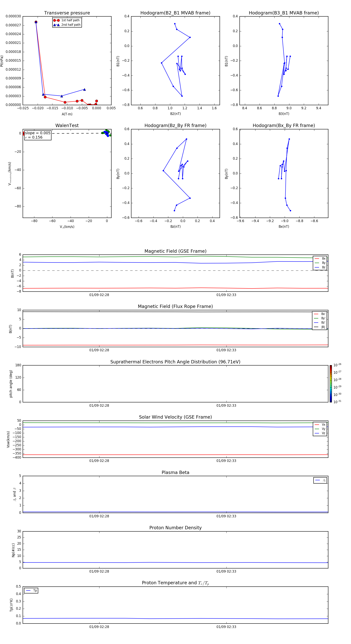This screenshot has height=644, width=351.
Task: Click the 'Plasma Beta' plot title
Action: 175,472
